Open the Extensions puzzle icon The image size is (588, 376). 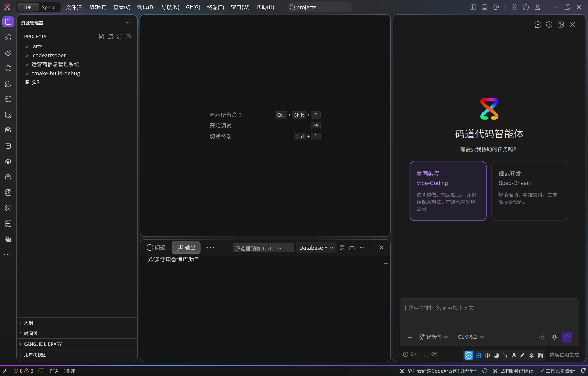(8, 84)
